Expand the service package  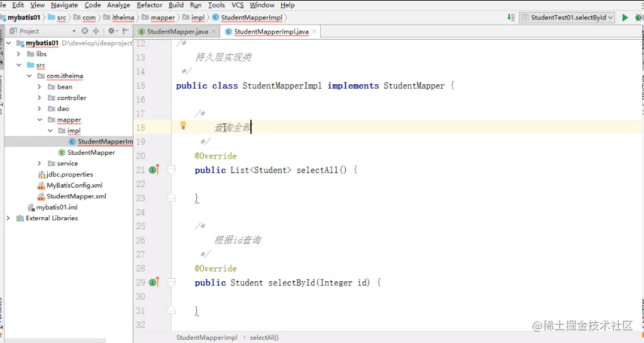click(x=40, y=164)
